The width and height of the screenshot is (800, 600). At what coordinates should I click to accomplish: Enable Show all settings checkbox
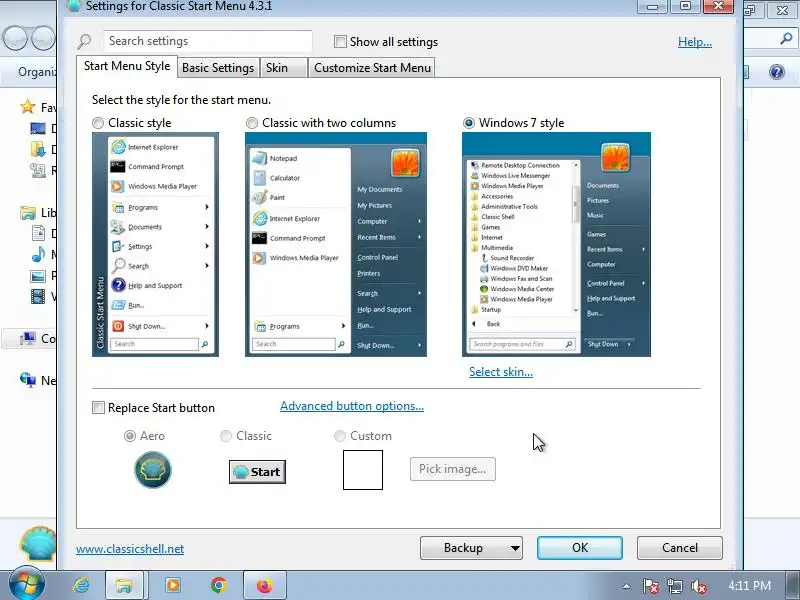340,41
